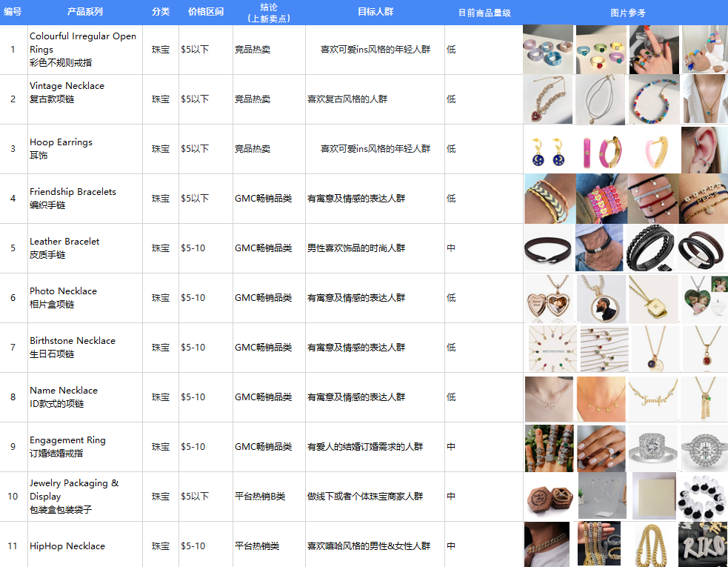Open the round portrait pendant image
Screen dimensions: 728x567
click(x=601, y=299)
